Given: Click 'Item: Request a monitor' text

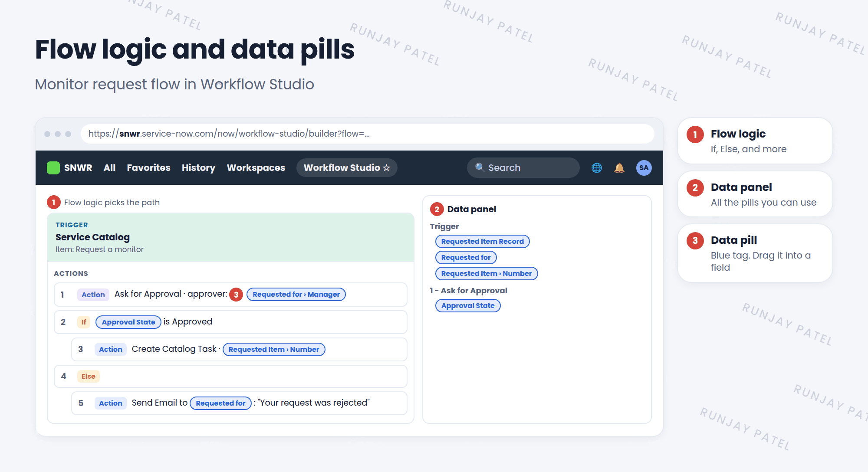Looking at the screenshot, I should [x=99, y=249].
